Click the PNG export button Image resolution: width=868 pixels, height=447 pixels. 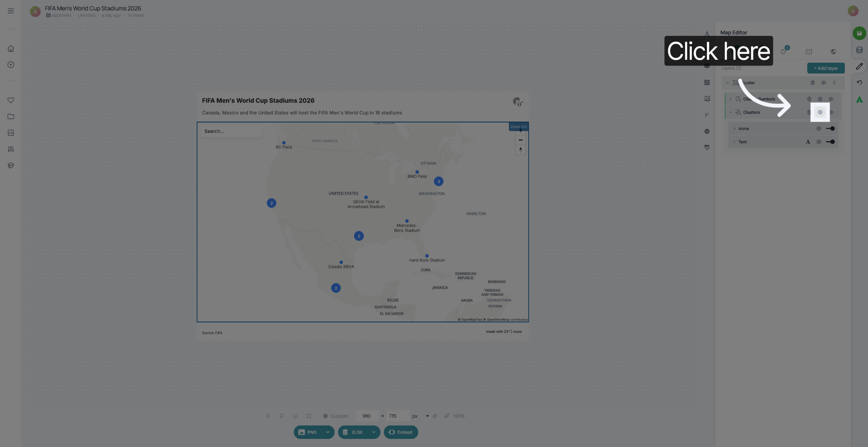309,432
